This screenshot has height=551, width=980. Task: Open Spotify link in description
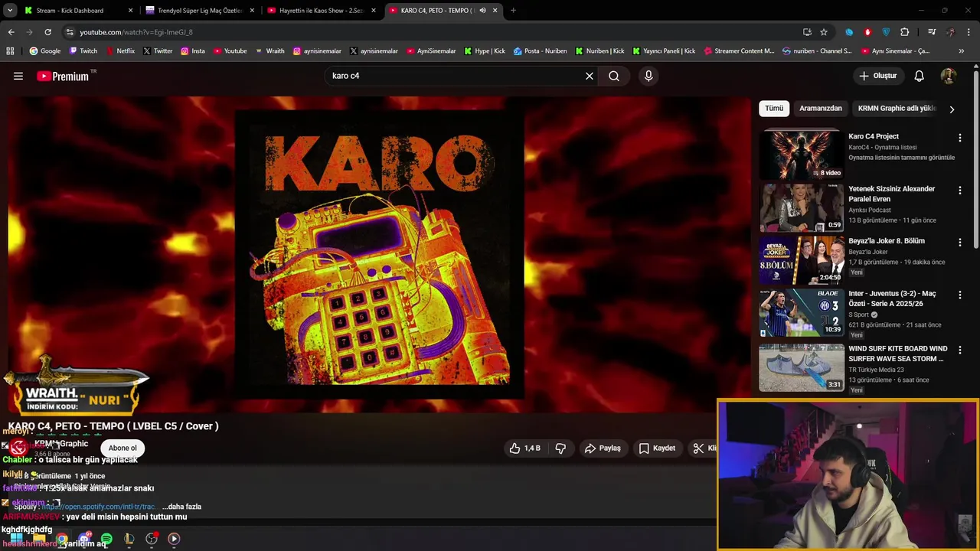coord(99,507)
